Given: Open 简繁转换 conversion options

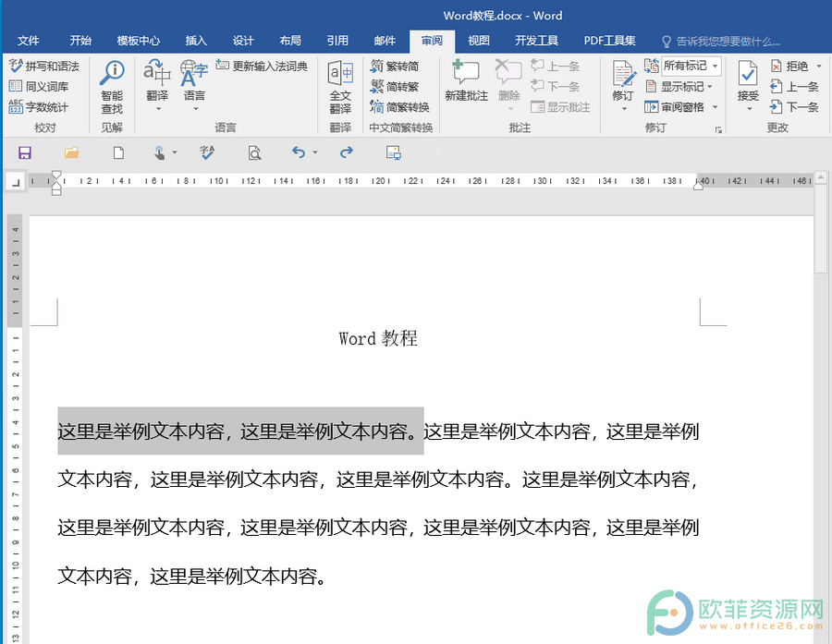Looking at the screenshot, I should pyautogui.click(x=399, y=106).
